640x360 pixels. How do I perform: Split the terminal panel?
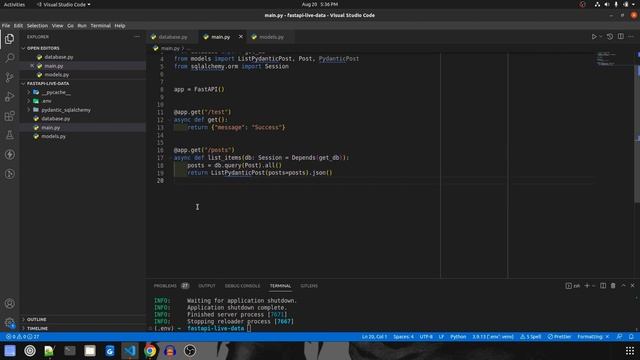coord(603,286)
